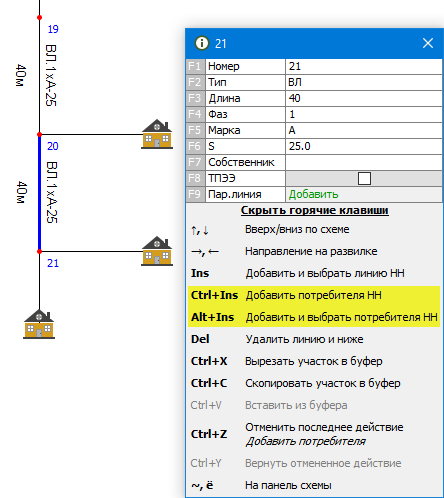Click the info icon in panel title
444x498 pixels.
tap(202, 43)
